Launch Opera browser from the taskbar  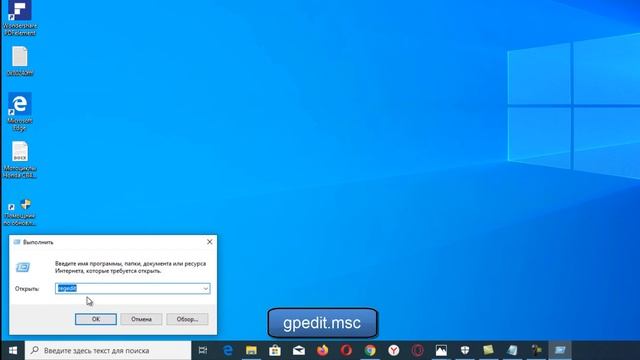[346, 350]
